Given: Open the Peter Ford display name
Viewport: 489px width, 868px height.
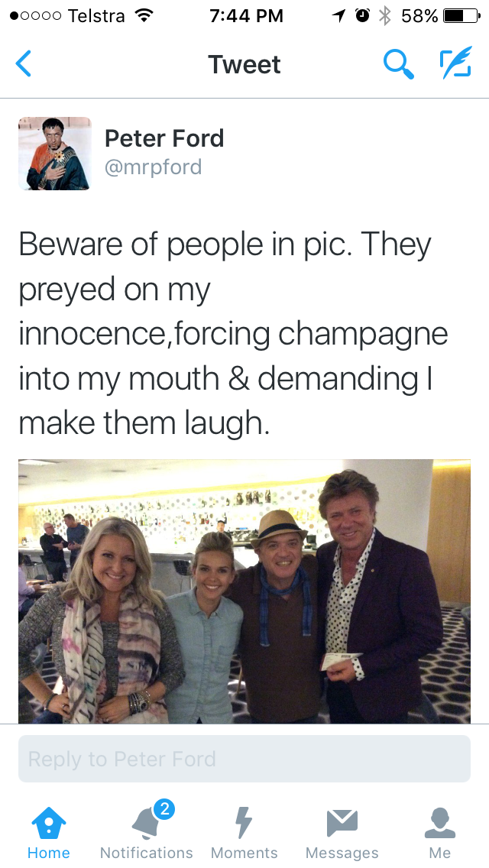Looking at the screenshot, I should [164, 138].
